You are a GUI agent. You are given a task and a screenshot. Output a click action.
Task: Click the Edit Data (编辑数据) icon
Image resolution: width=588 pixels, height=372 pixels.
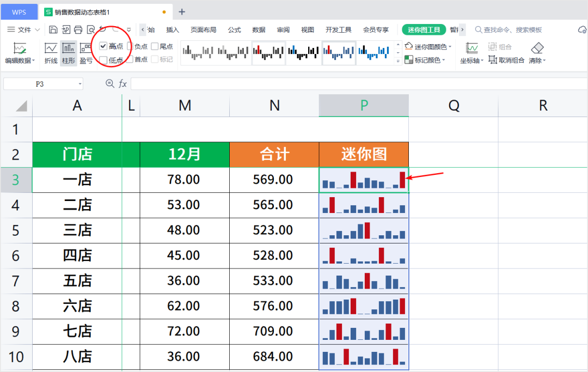tap(20, 49)
